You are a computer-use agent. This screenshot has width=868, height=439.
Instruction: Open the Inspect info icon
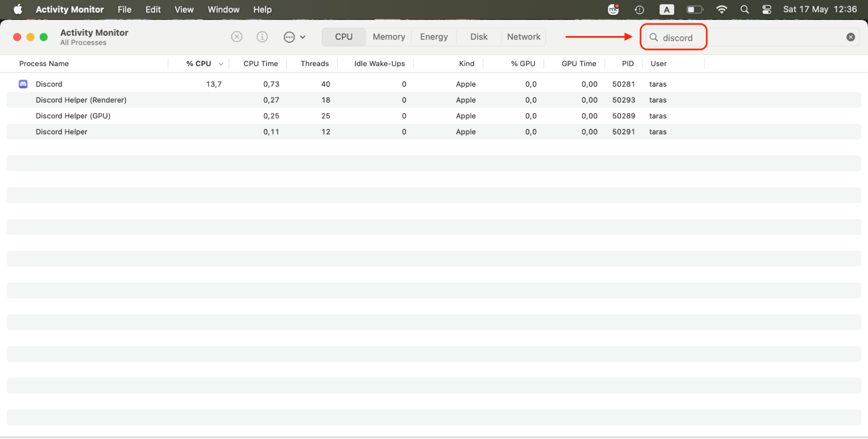tap(262, 37)
